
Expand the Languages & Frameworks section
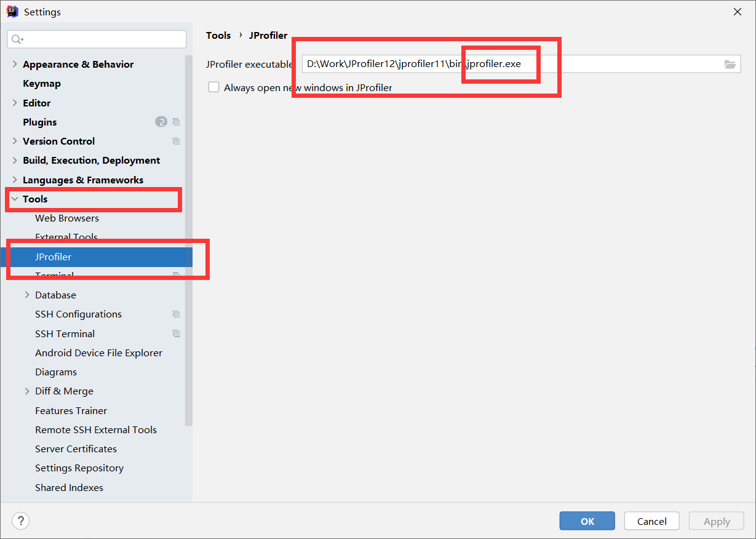(x=15, y=180)
